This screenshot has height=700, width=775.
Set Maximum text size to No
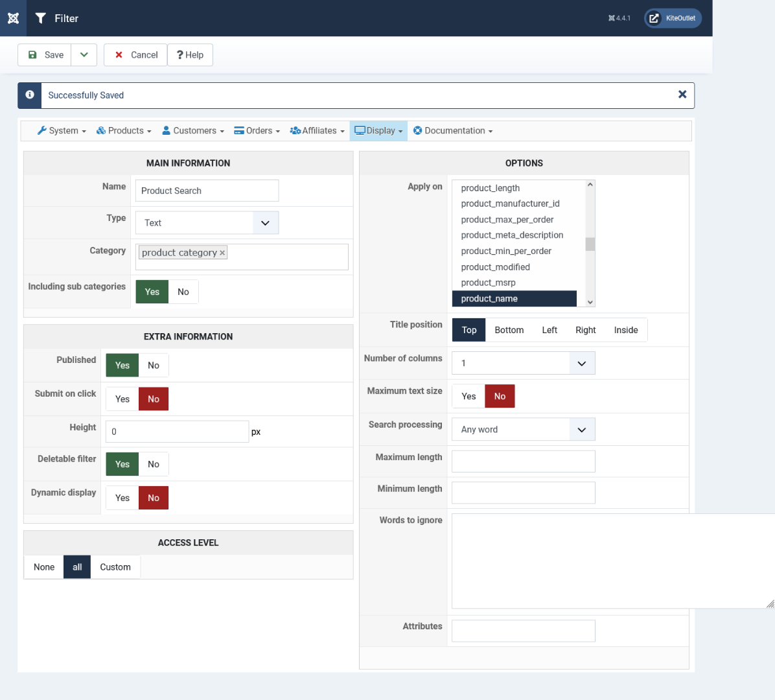click(x=500, y=397)
